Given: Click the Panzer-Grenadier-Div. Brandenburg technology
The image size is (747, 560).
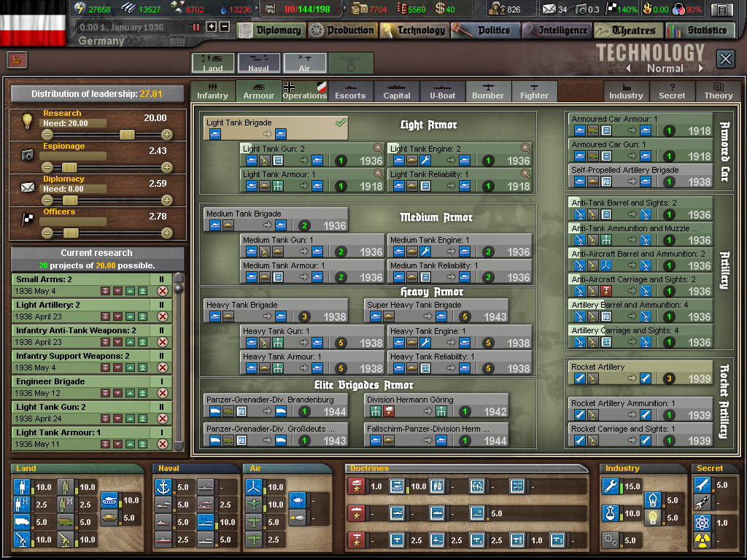Looking at the screenshot, I should click(x=276, y=405).
